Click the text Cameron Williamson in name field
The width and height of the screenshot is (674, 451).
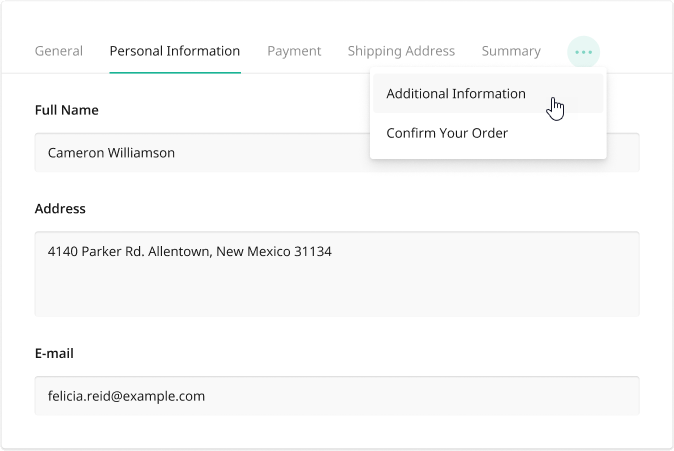(x=111, y=153)
